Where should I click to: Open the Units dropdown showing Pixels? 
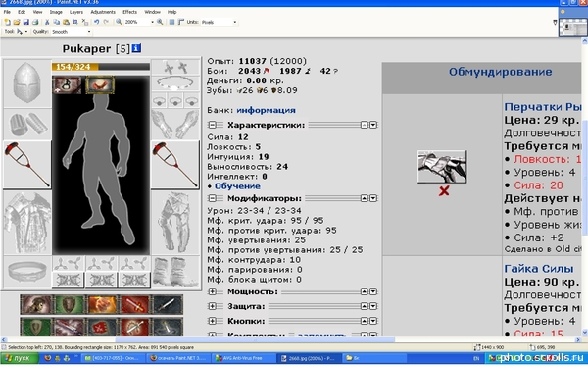coord(220,22)
